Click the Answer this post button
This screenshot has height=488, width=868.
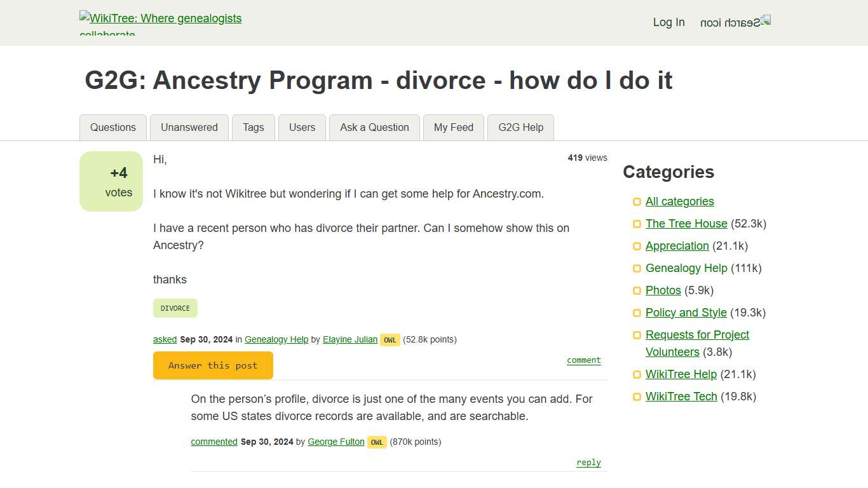(x=213, y=365)
